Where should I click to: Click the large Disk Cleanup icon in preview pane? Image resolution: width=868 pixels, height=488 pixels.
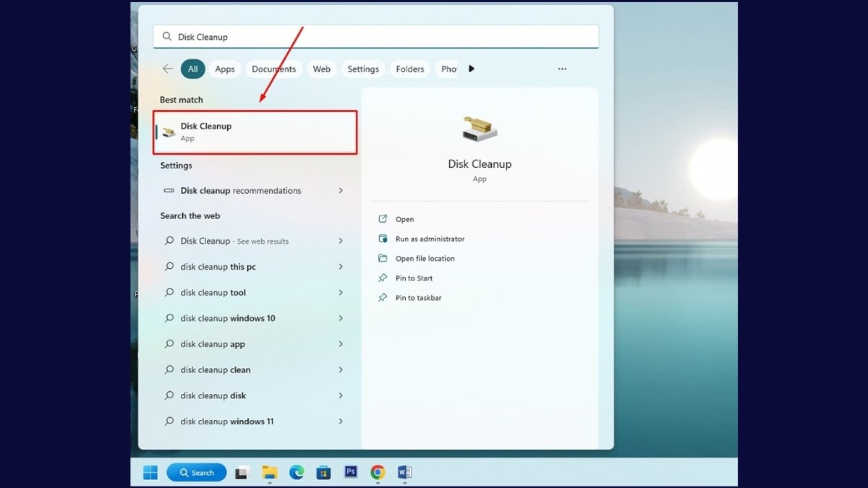[x=480, y=130]
